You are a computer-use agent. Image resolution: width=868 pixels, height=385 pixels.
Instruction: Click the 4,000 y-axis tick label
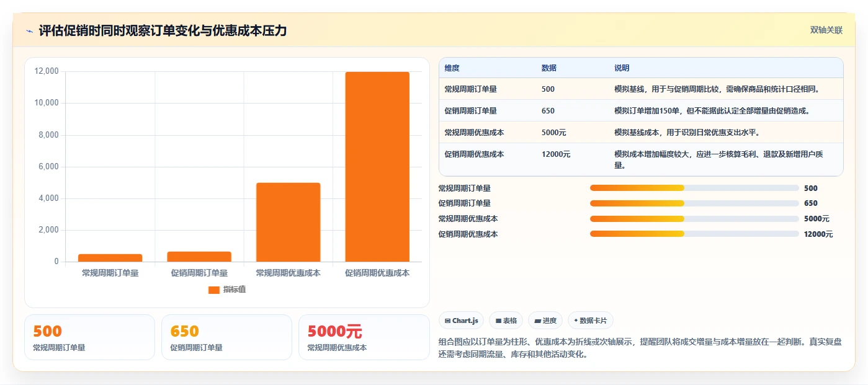(48, 198)
